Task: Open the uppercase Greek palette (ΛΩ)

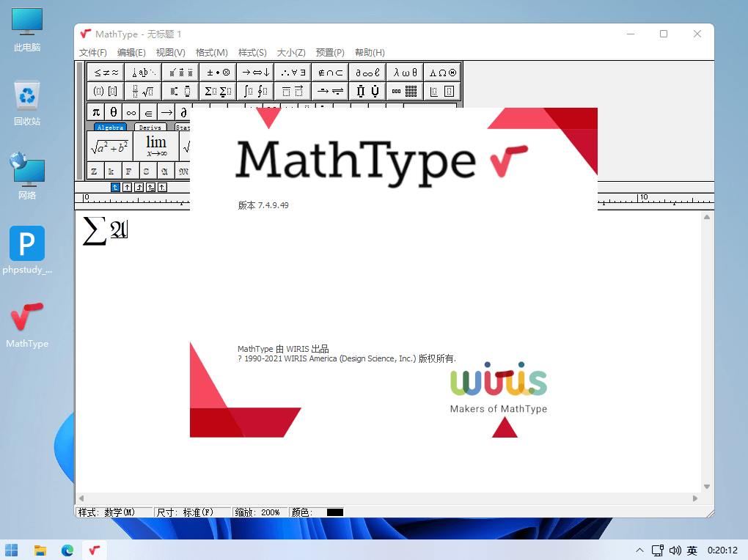Action: (x=442, y=73)
